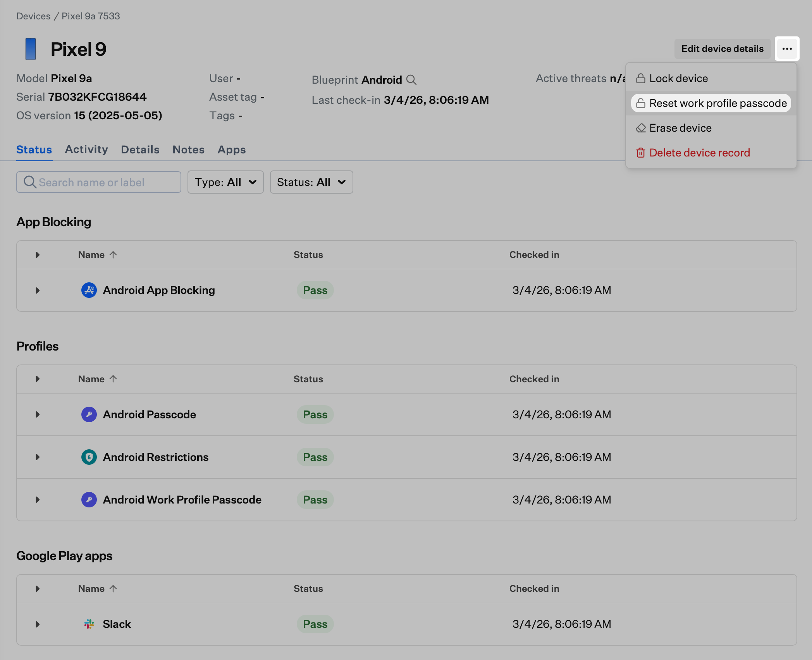Screen dimensions: 812x660
Task: Click the Pixel 9a 7533 breadcrumb
Action: (91, 16)
